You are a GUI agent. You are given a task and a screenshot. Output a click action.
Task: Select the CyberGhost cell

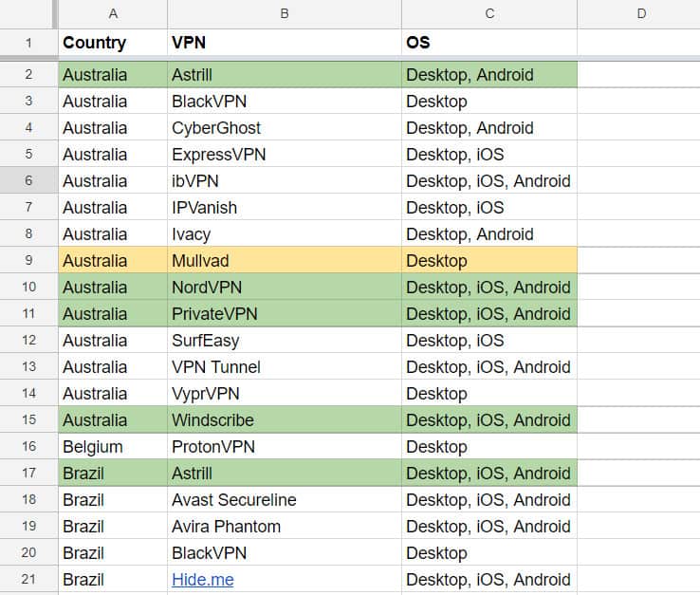click(x=285, y=128)
